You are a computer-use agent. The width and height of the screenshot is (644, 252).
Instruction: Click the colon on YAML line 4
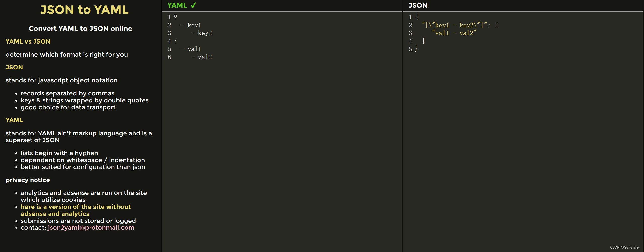[176, 41]
